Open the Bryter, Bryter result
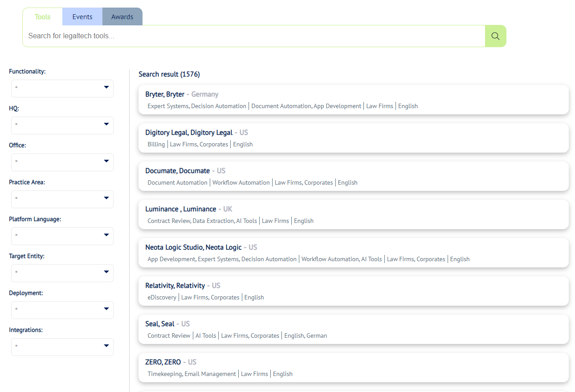The width and height of the screenshot is (575, 392). click(x=354, y=100)
